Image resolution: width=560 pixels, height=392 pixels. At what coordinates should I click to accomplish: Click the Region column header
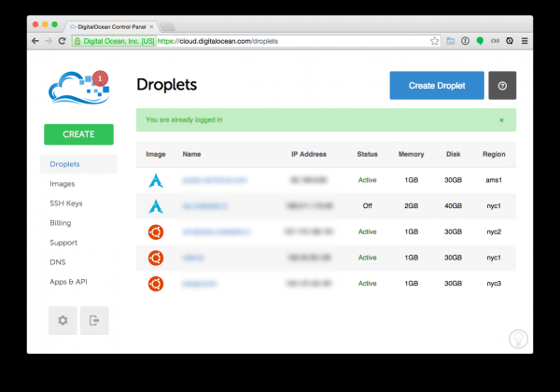click(x=494, y=154)
